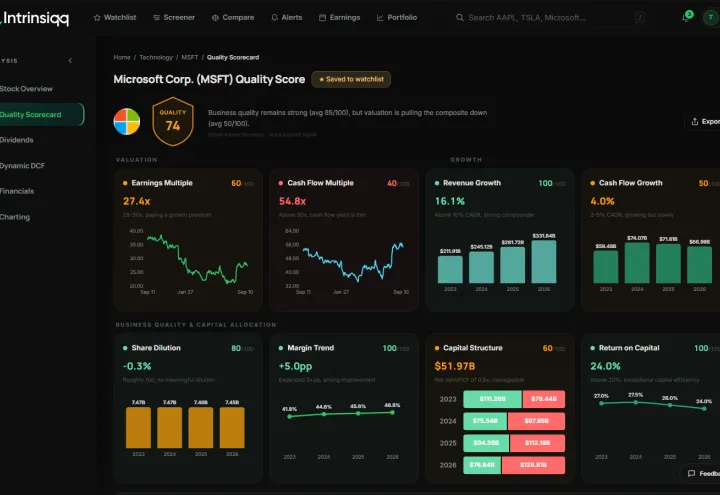Click the search field for tickers
This screenshot has height=495, width=720.
(550, 17)
